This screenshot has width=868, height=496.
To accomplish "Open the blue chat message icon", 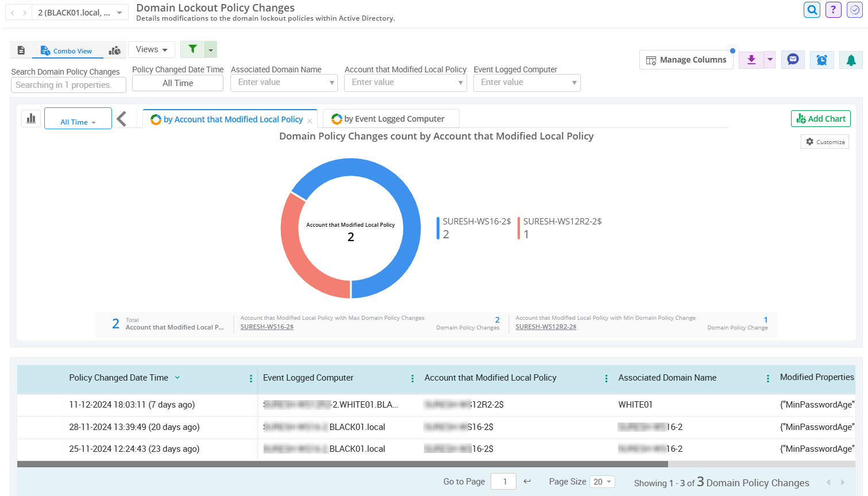I will pos(793,60).
